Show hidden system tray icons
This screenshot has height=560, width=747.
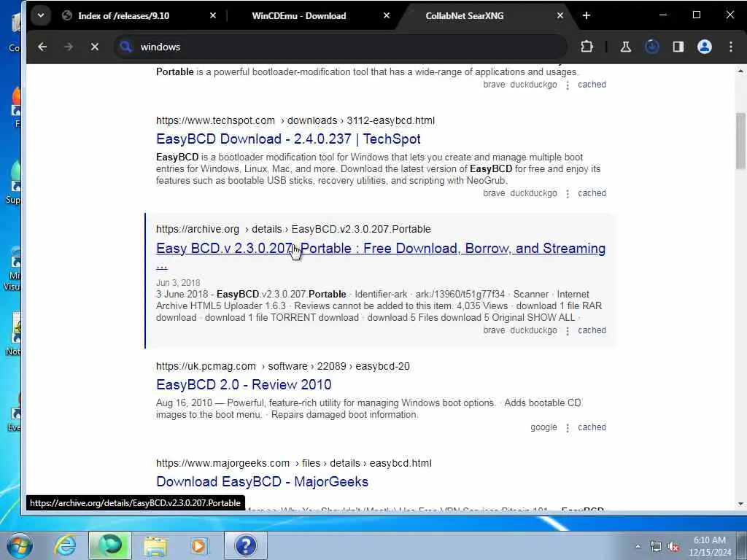point(638,547)
